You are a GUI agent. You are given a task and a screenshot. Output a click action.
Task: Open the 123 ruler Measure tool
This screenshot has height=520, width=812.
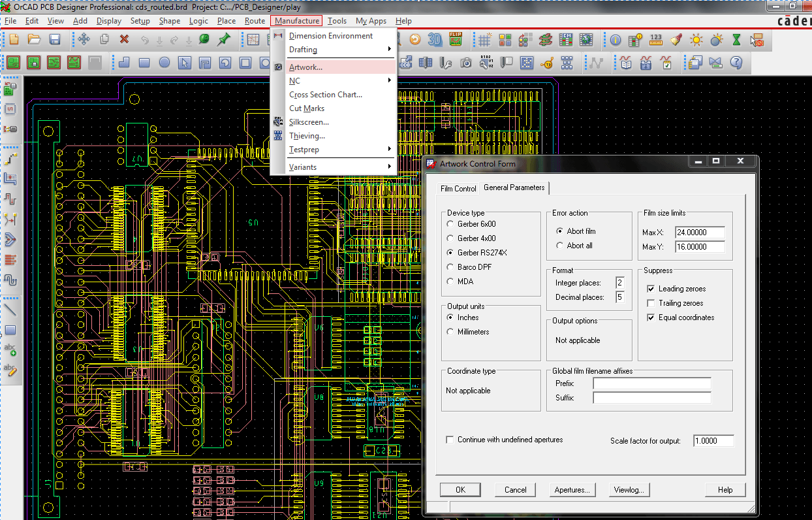click(656, 40)
